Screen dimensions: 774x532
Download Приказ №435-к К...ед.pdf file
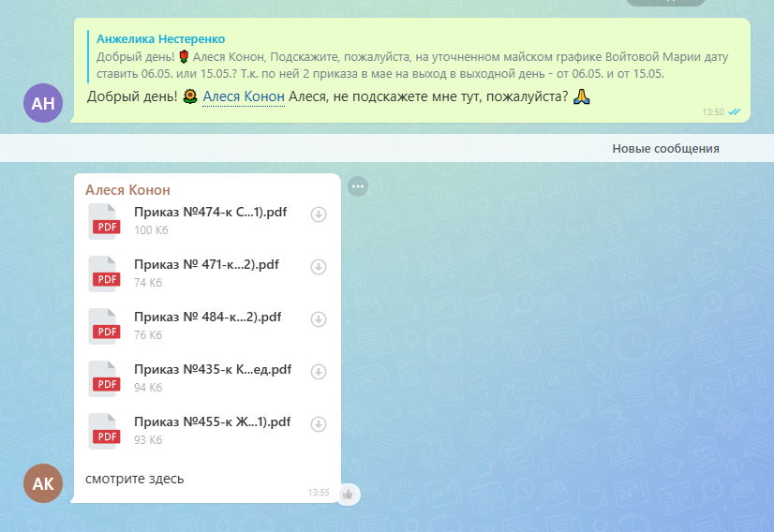point(319,372)
